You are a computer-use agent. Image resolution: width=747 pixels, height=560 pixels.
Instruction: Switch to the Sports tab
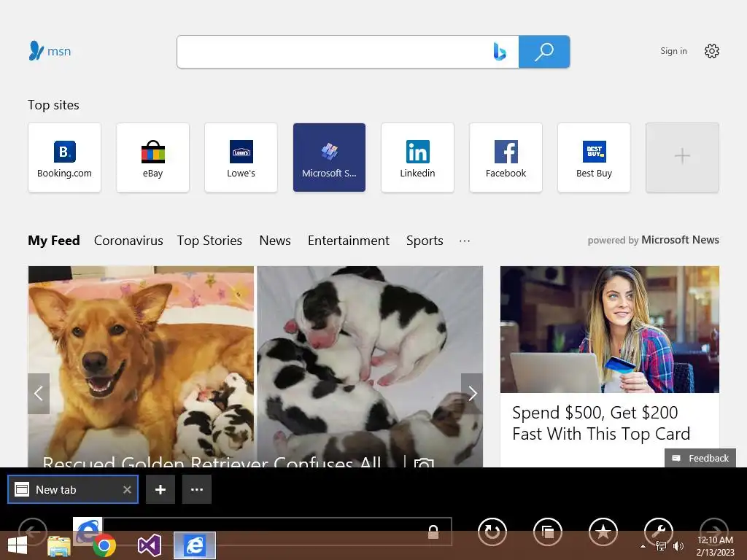click(425, 241)
